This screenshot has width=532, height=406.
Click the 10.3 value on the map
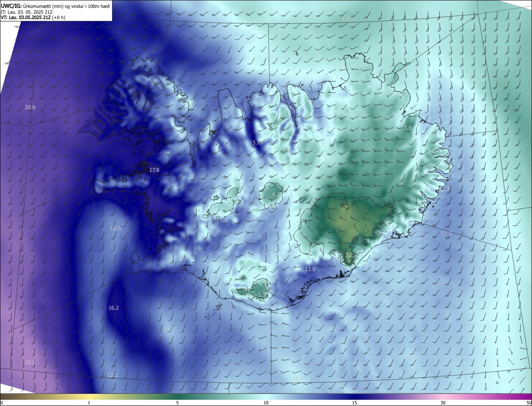(x=298, y=379)
